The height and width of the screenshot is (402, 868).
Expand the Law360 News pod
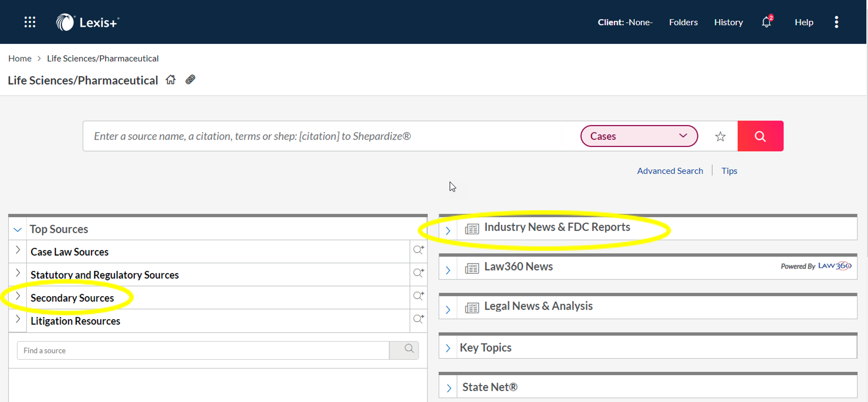coord(448,270)
